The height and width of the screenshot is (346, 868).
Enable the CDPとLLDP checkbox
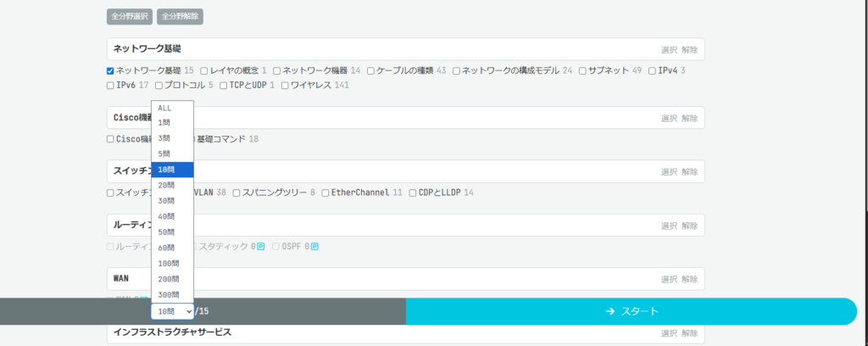click(413, 193)
